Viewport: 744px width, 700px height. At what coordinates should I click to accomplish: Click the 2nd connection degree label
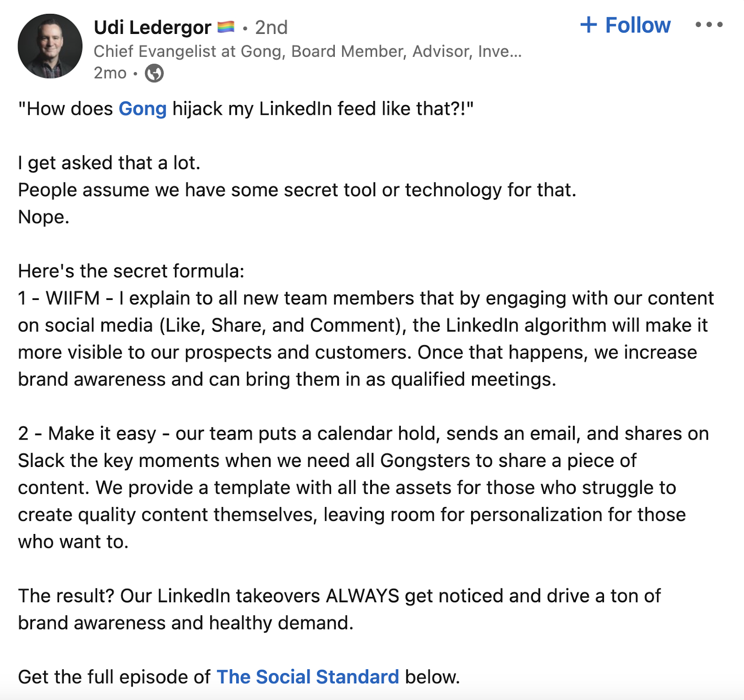[x=272, y=27]
